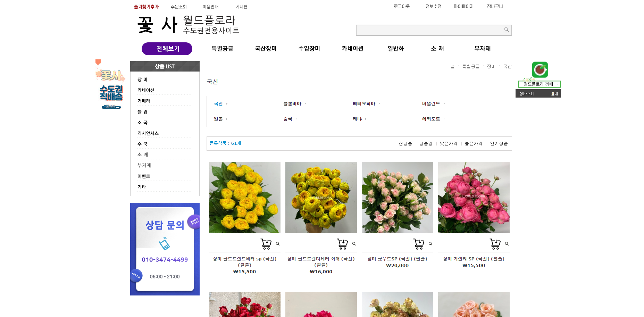Screen dimensions: 644x317
Task: Open 이용안내 link
Action: [x=210, y=7]
